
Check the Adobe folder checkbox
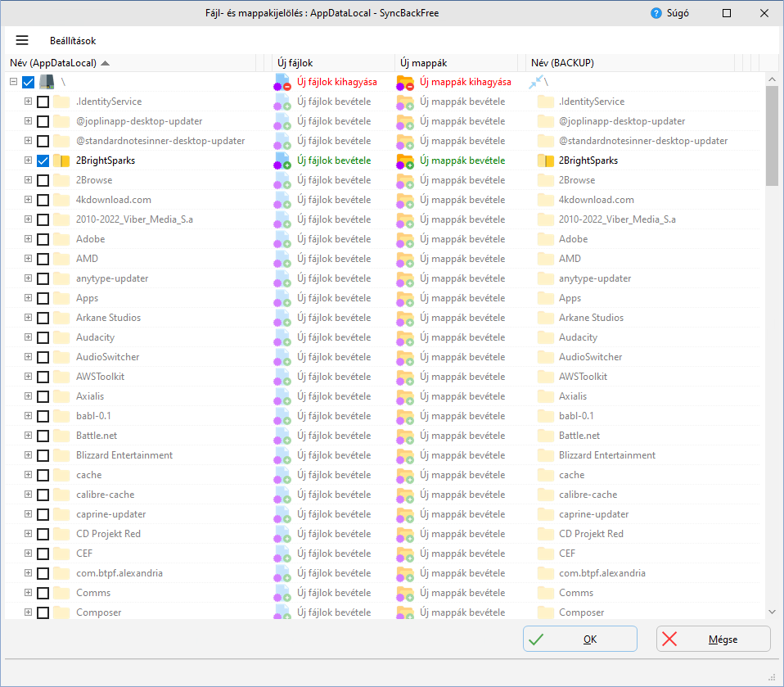pos(43,239)
